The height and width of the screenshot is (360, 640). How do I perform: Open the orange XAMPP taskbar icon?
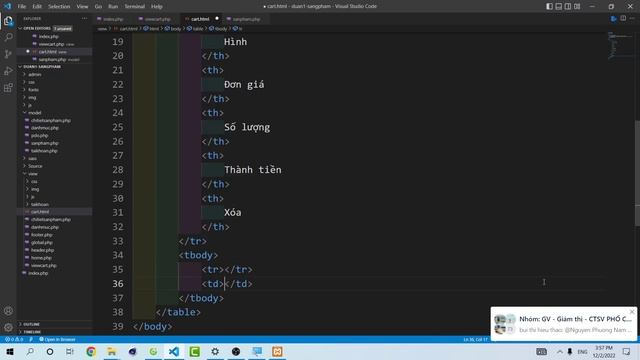coord(277,351)
